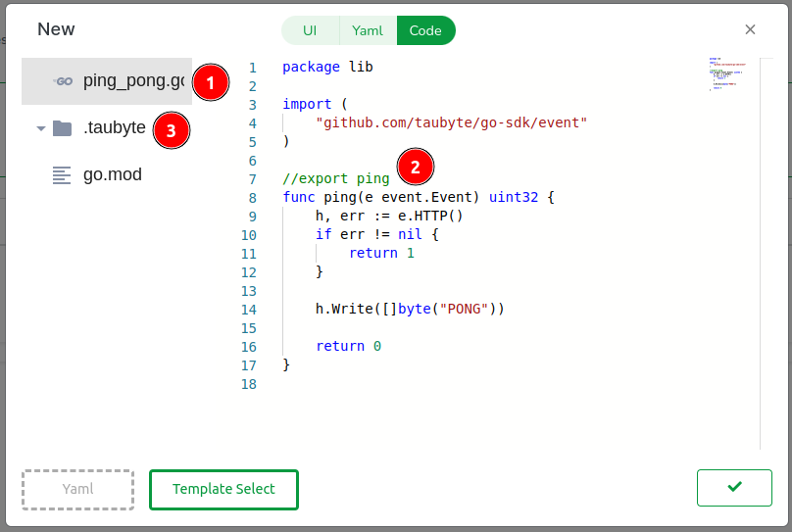Click the .taubyte folder icon
Image resolution: width=792 pixels, height=532 pixels.
(x=63, y=128)
